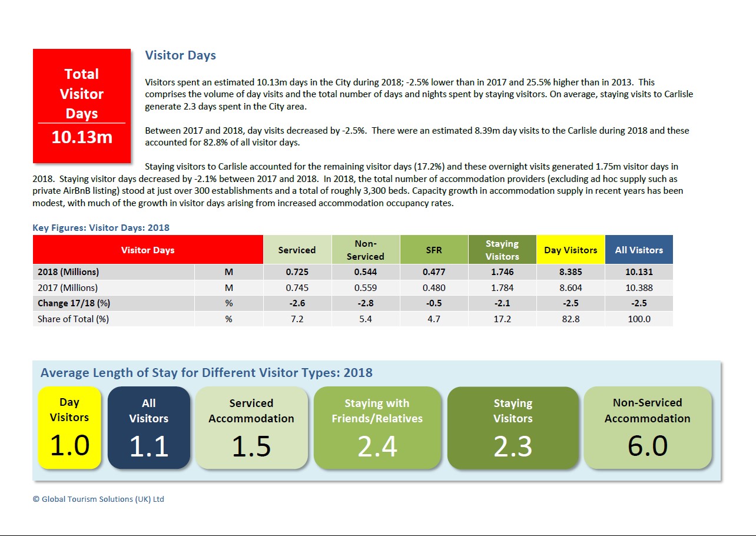Select the 0.745 Serviced 2017 value
Screen dimensions: 756x536
pos(297,288)
